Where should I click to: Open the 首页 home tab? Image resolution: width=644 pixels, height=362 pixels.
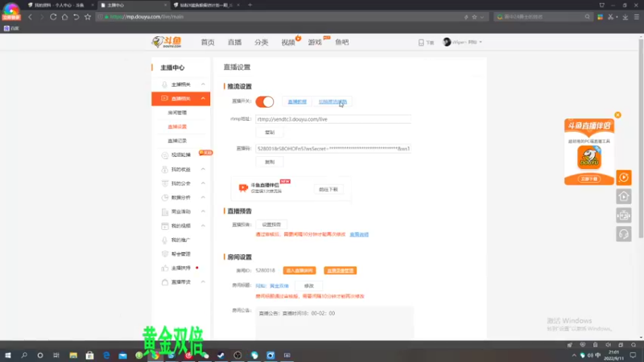(208, 43)
